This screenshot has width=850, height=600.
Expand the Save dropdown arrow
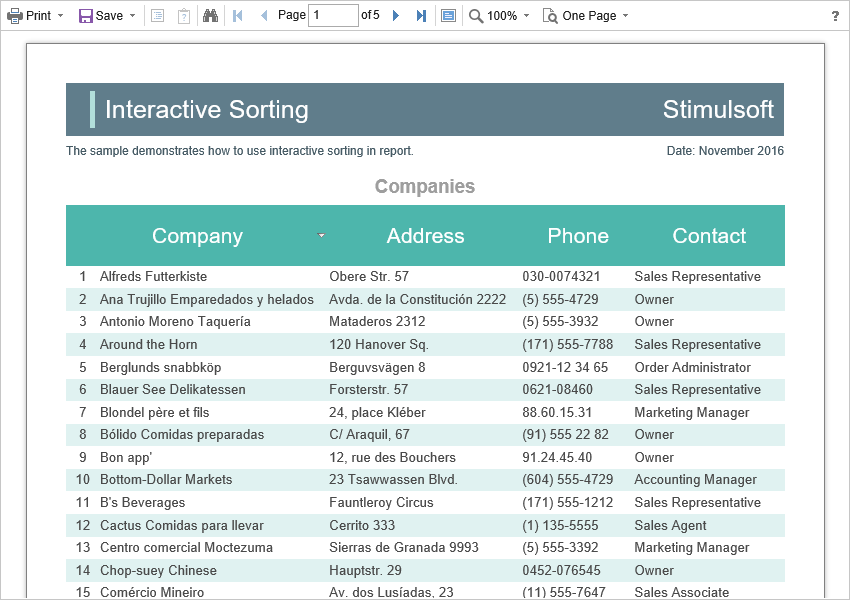click(132, 16)
